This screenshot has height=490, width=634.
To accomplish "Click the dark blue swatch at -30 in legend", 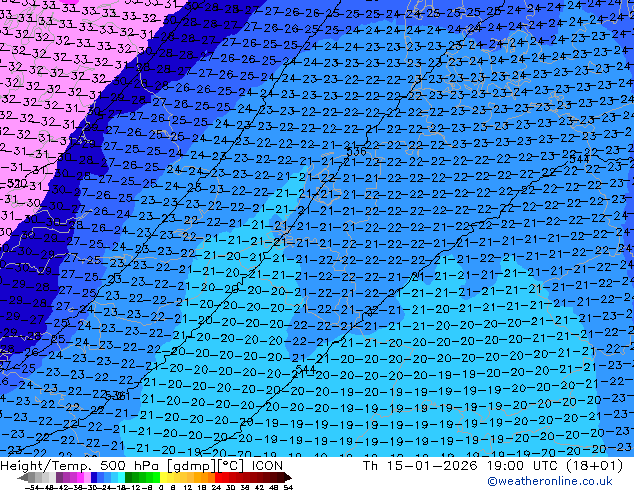I will (94, 477).
